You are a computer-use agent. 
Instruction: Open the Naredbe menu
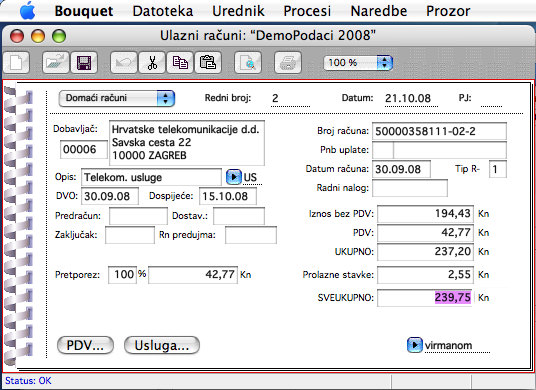tap(379, 11)
